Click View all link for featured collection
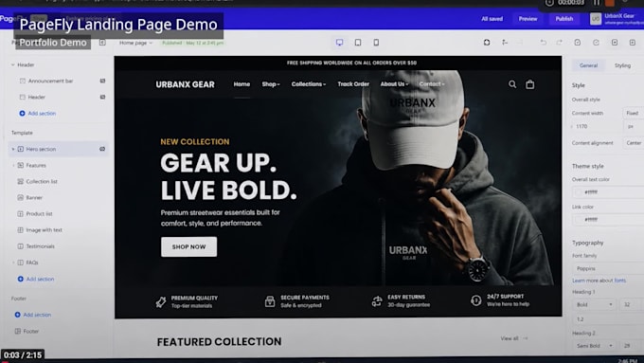 [513, 338]
